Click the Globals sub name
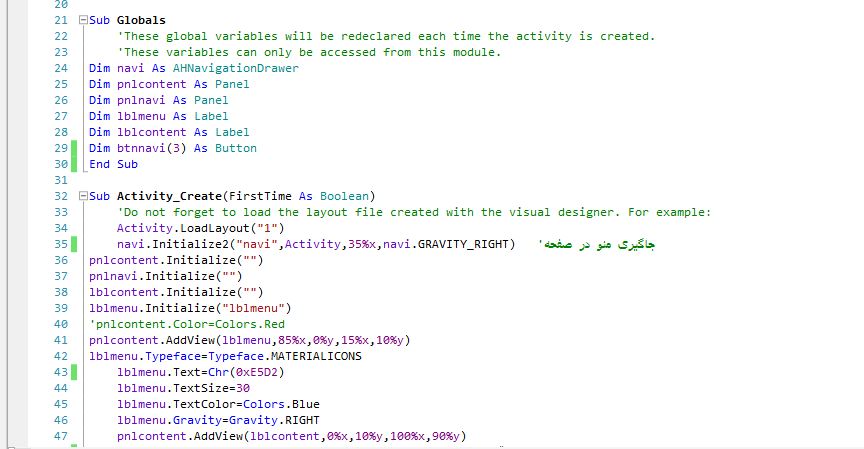864x449 pixels. [141, 20]
